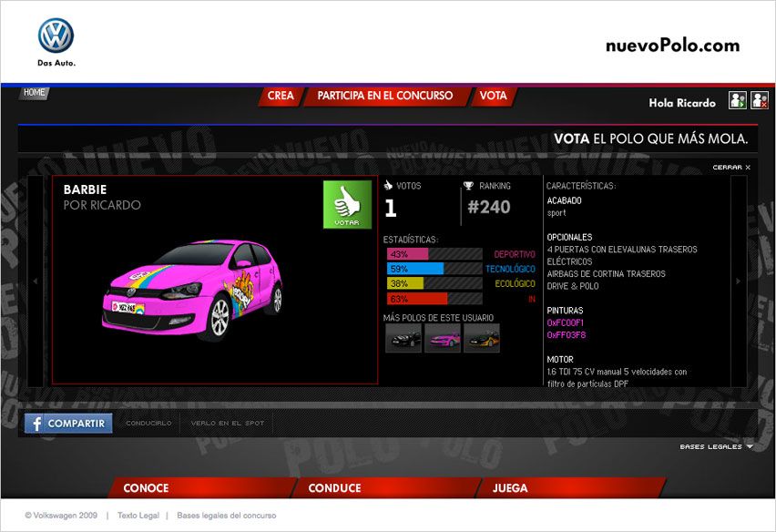This screenshot has width=776, height=532.
Task: Open Bases legales del concurso link
Action: pos(226,516)
